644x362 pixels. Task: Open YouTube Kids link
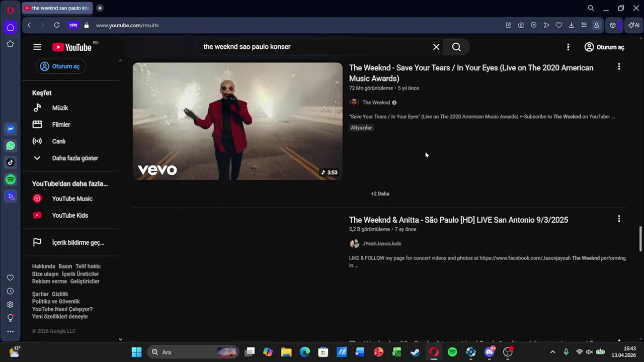click(70, 215)
